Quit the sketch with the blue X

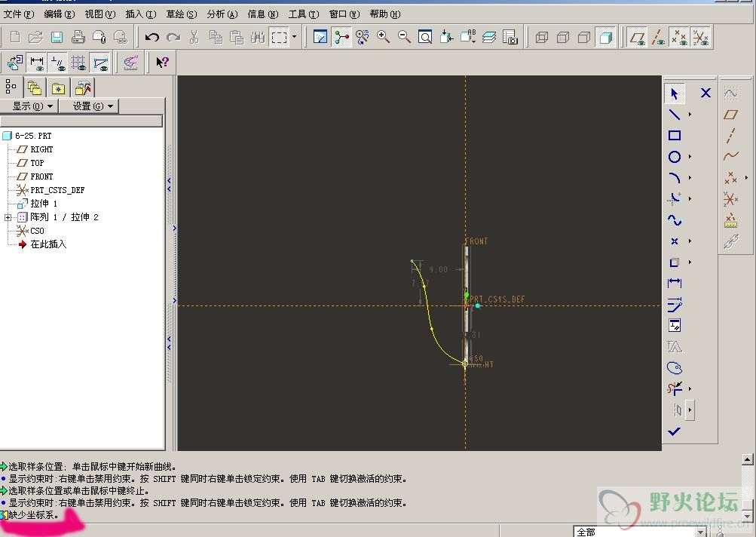tap(705, 93)
